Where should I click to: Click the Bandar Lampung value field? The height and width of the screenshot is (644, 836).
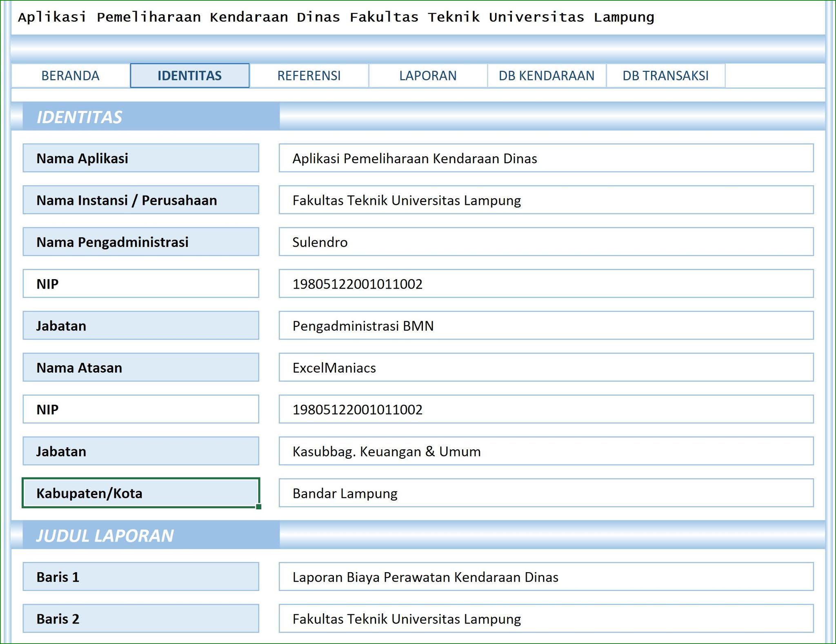point(546,493)
